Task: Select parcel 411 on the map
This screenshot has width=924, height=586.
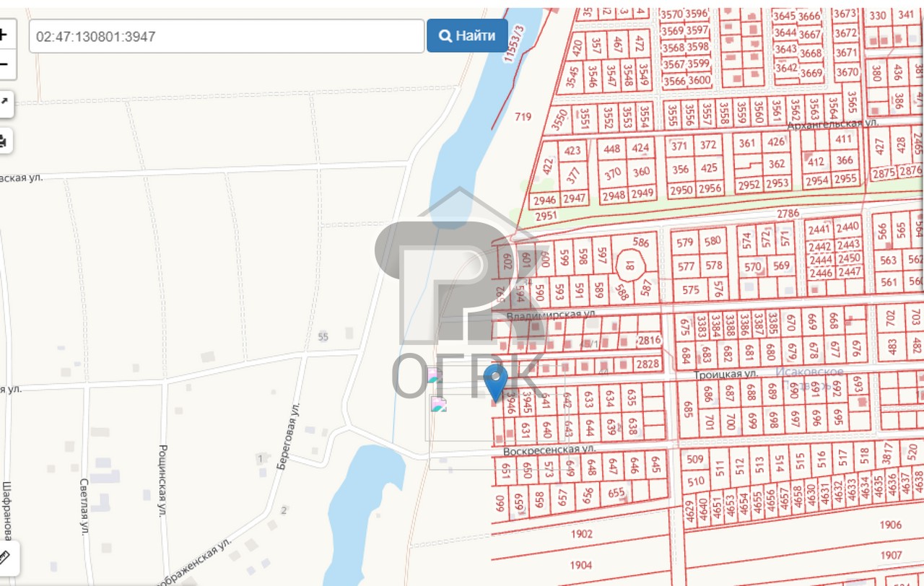Action: tap(843, 139)
